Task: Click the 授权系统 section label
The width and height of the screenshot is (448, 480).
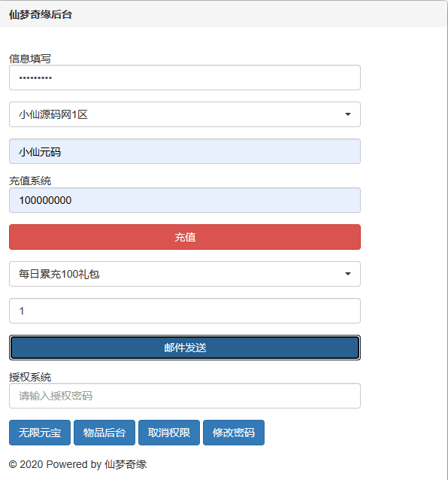Action: coord(30,377)
